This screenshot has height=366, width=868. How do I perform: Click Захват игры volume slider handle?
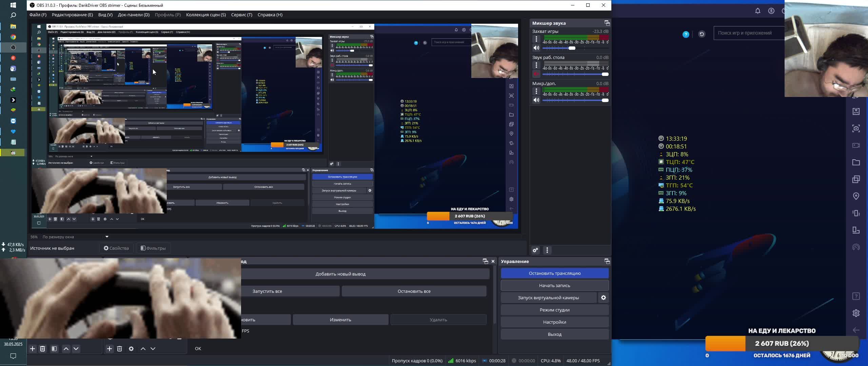tap(572, 48)
